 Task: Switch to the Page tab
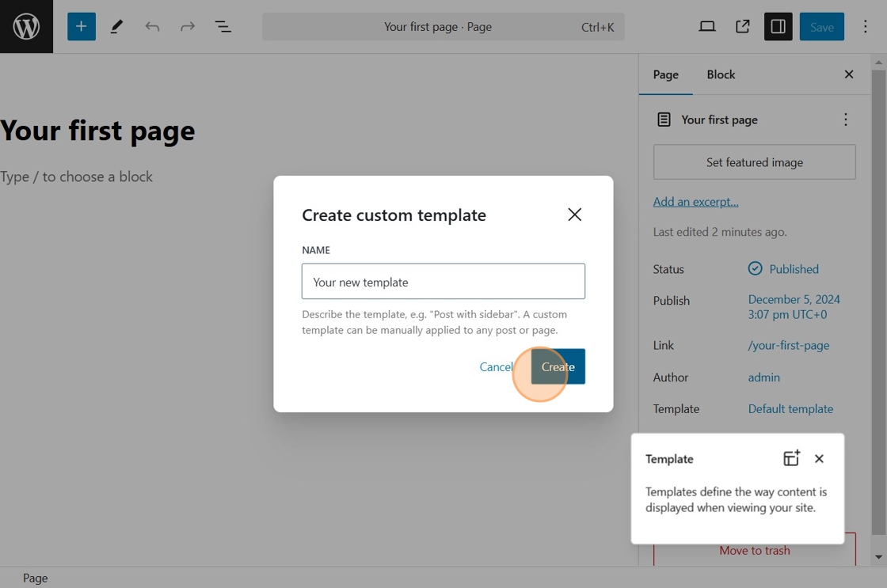click(666, 74)
